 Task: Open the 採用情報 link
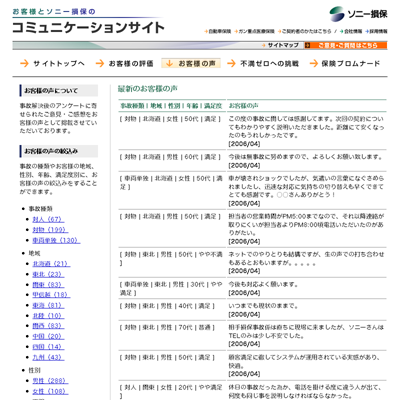pos(376,31)
